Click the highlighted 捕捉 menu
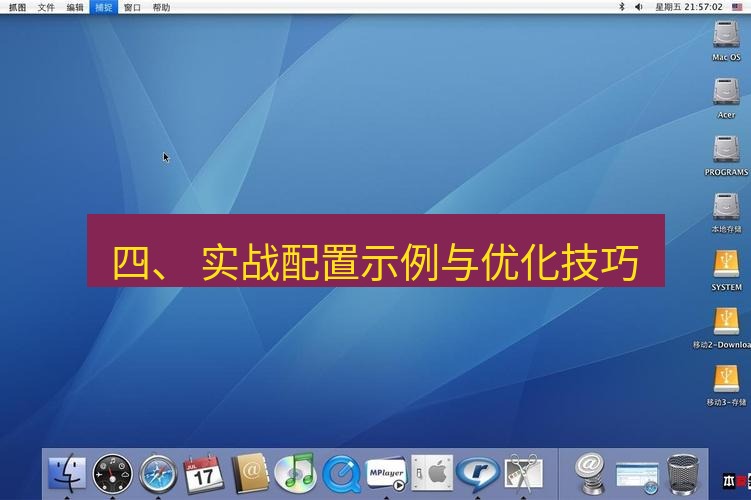Viewport: 751px width, 500px height. pyautogui.click(x=103, y=7)
